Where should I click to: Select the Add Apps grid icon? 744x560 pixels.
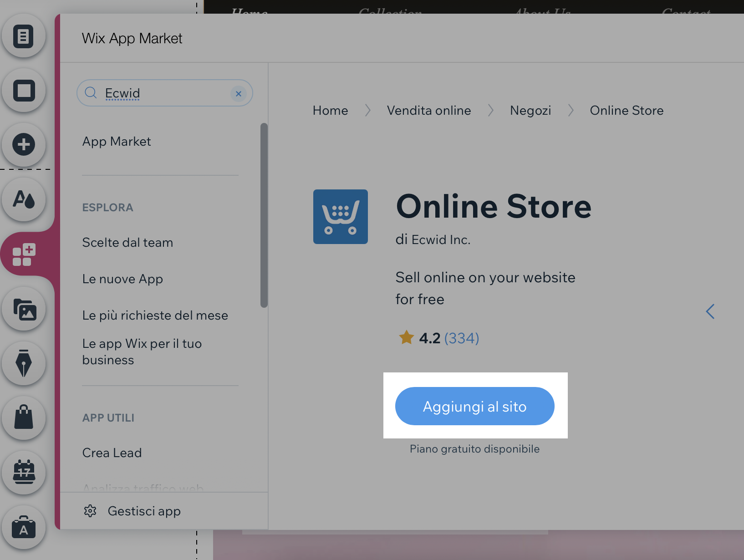coord(24,255)
